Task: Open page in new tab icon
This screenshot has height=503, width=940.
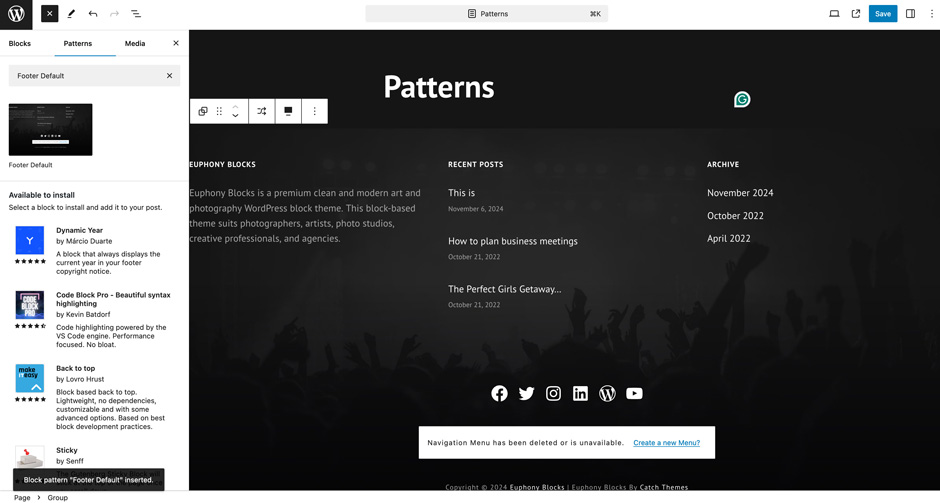Action: coord(856,14)
